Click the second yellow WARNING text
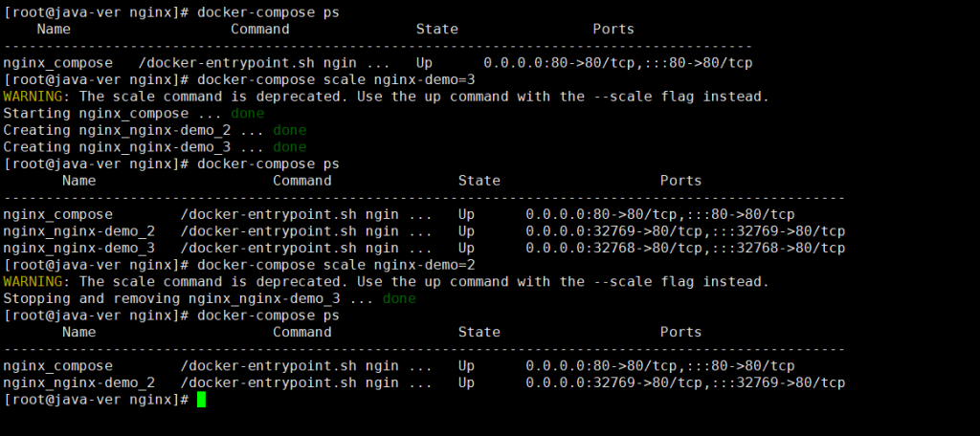The image size is (980, 436). 35,282
